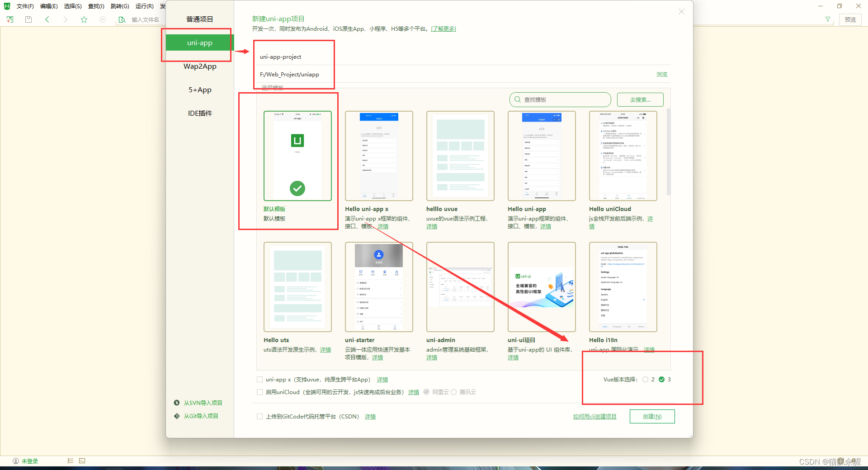The width and height of the screenshot is (868, 470).
Task: Open 详情 link for Hello uts
Action: click(325, 350)
